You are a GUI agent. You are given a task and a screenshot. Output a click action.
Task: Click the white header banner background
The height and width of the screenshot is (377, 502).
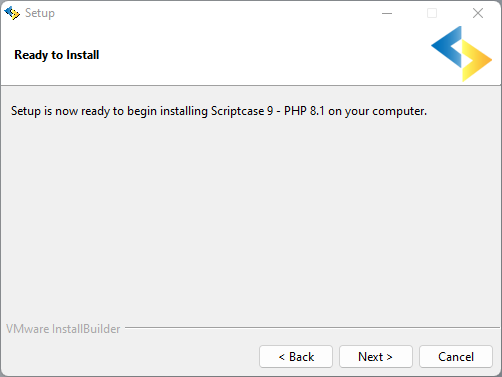pos(250,55)
